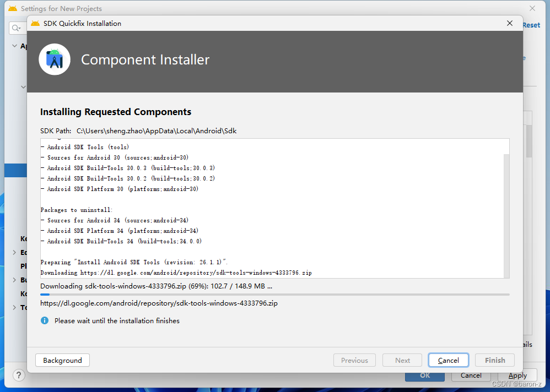Click the Android icon in Settings window title
The width and height of the screenshot is (550, 392).
(13, 8)
